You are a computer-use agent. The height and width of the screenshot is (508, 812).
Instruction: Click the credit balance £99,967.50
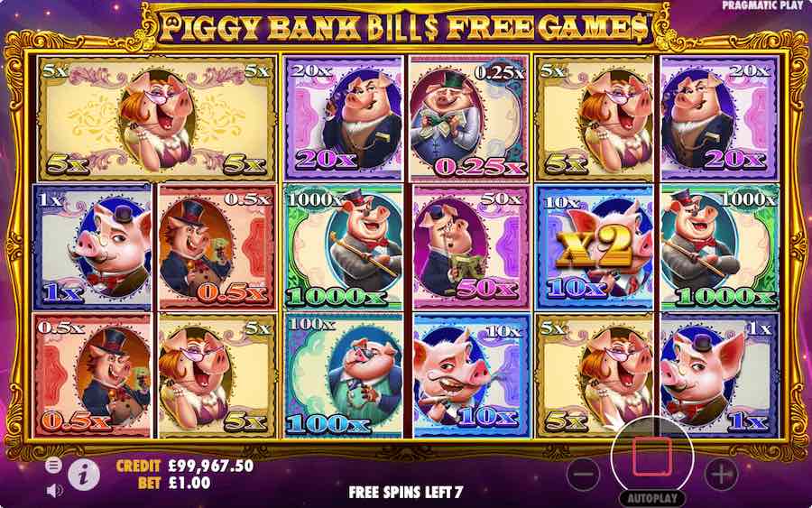(211, 466)
